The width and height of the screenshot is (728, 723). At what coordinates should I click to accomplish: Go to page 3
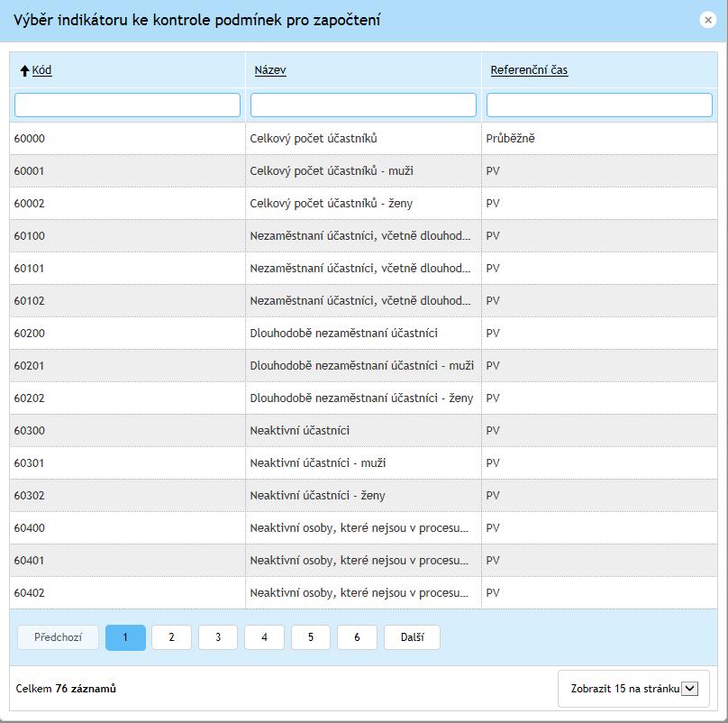218,637
